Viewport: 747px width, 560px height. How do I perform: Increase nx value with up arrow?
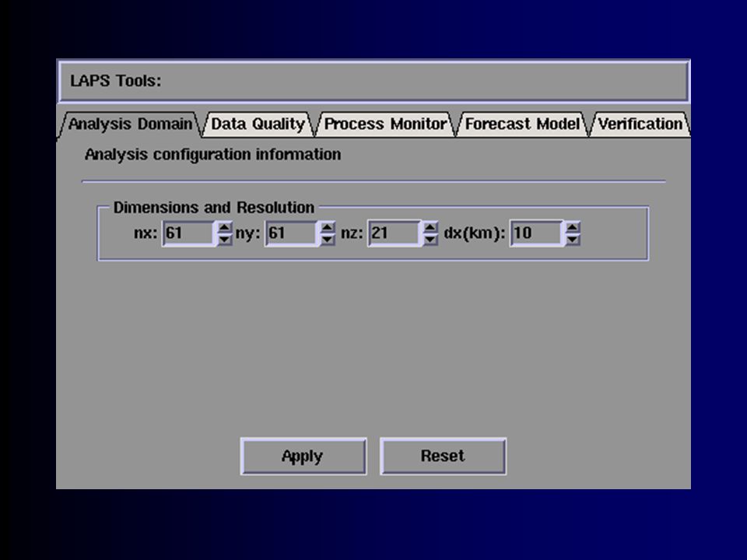tap(224, 227)
